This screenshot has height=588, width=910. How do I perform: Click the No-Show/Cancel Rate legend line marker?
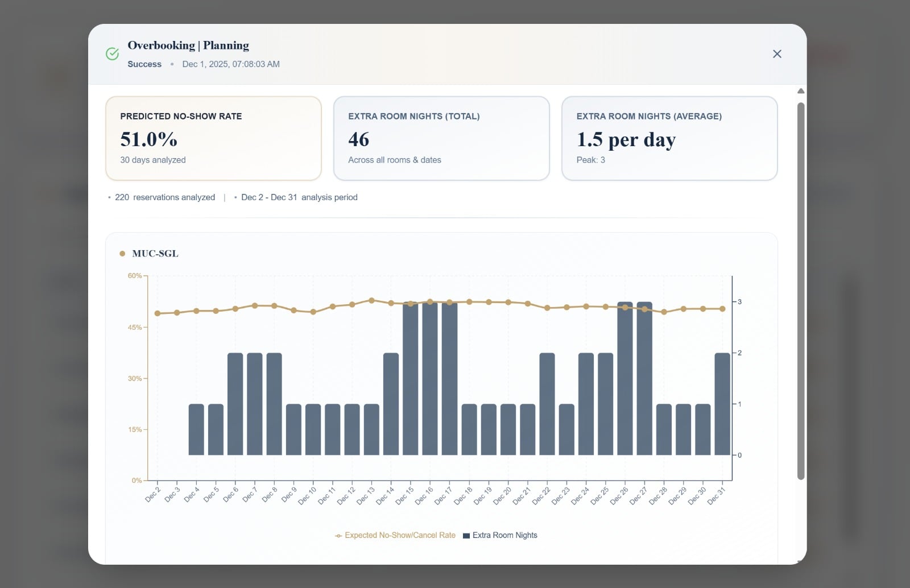coord(338,536)
